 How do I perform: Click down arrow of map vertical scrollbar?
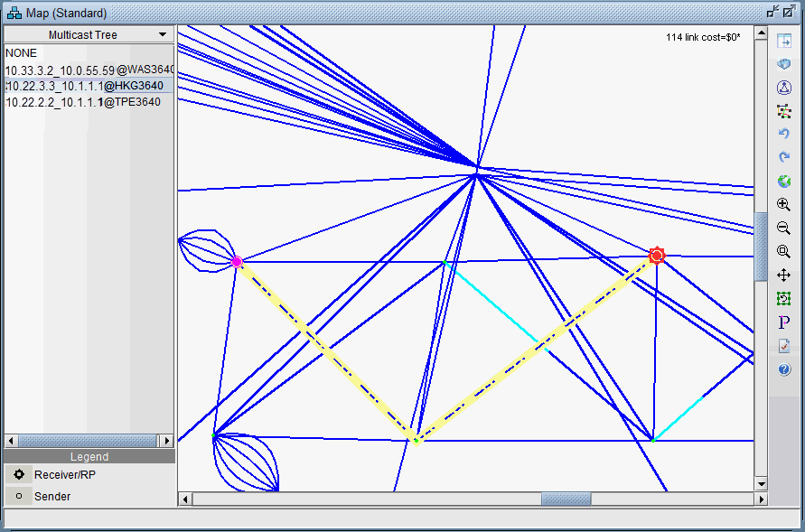761,484
